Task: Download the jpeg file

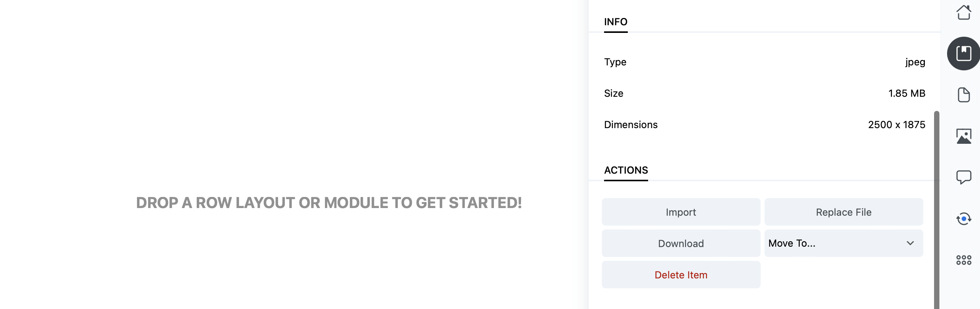Action: point(681,243)
